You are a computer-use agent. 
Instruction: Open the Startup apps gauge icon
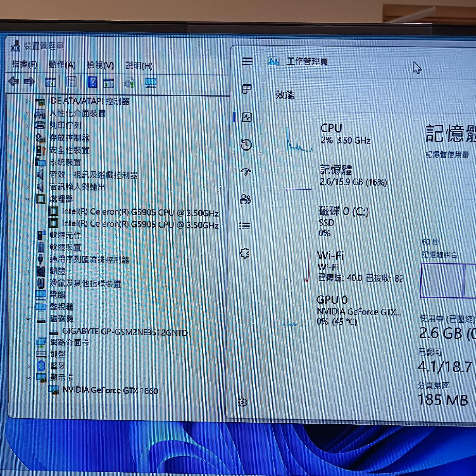coord(246,172)
